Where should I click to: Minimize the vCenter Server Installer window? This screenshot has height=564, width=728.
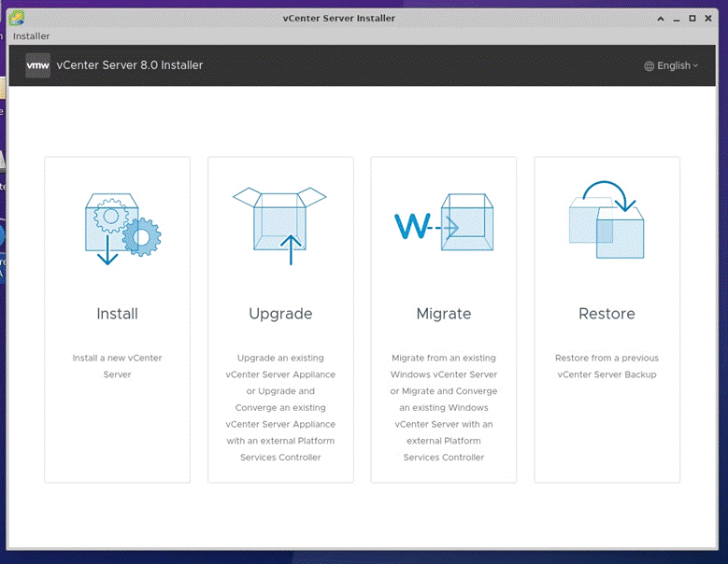[677, 19]
